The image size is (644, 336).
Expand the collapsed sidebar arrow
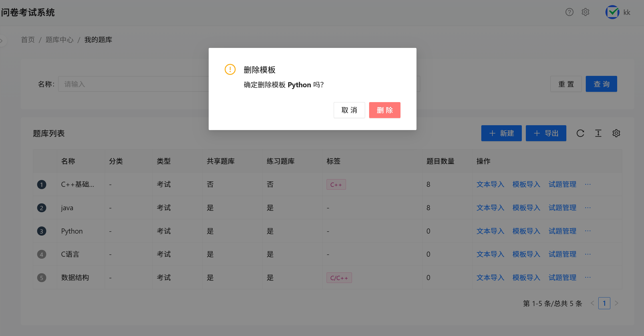1,41
